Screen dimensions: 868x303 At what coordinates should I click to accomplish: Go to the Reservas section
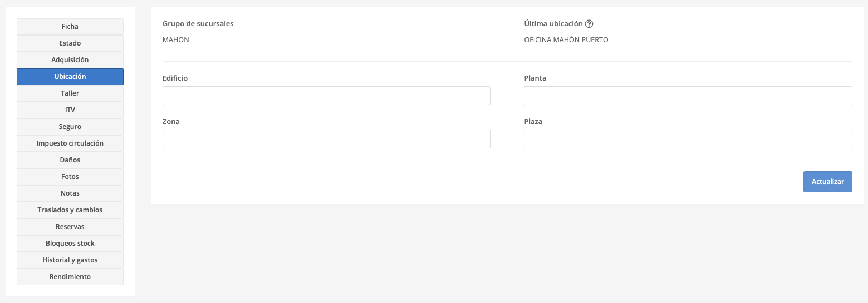[x=70, y=227]
